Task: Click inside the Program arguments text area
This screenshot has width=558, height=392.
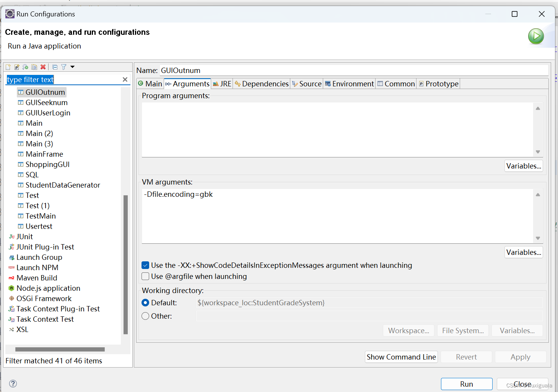Action: [x=337, y=130]
